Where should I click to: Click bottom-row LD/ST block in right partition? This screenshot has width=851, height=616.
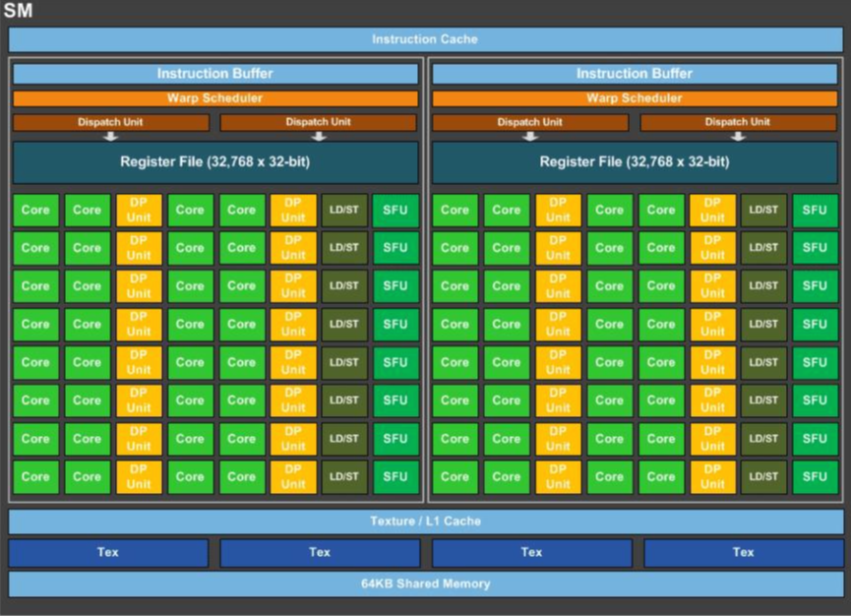tap(763, 477)
